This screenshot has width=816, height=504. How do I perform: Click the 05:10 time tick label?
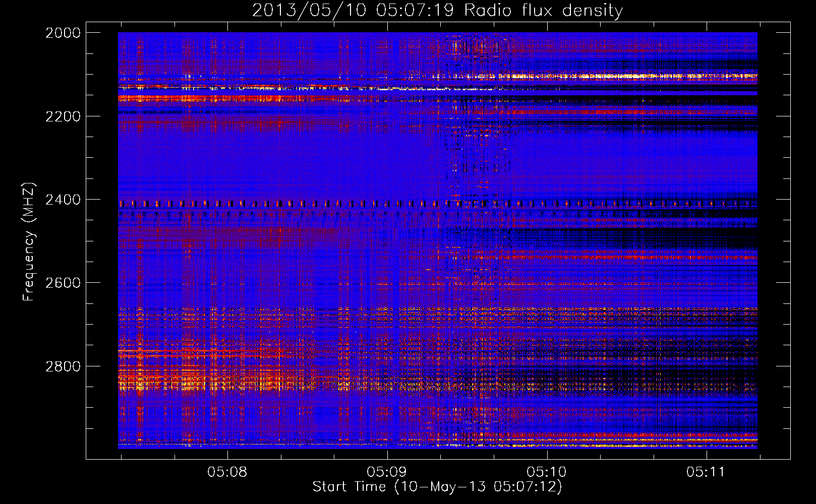pyautogui.click(x=547, y=472)
